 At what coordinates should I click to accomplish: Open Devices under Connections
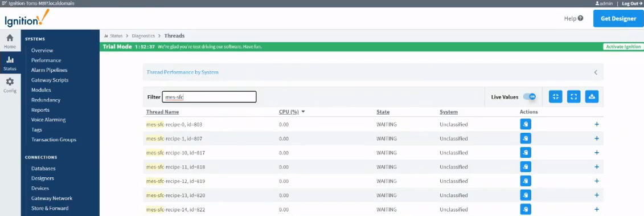click(40, 188)
